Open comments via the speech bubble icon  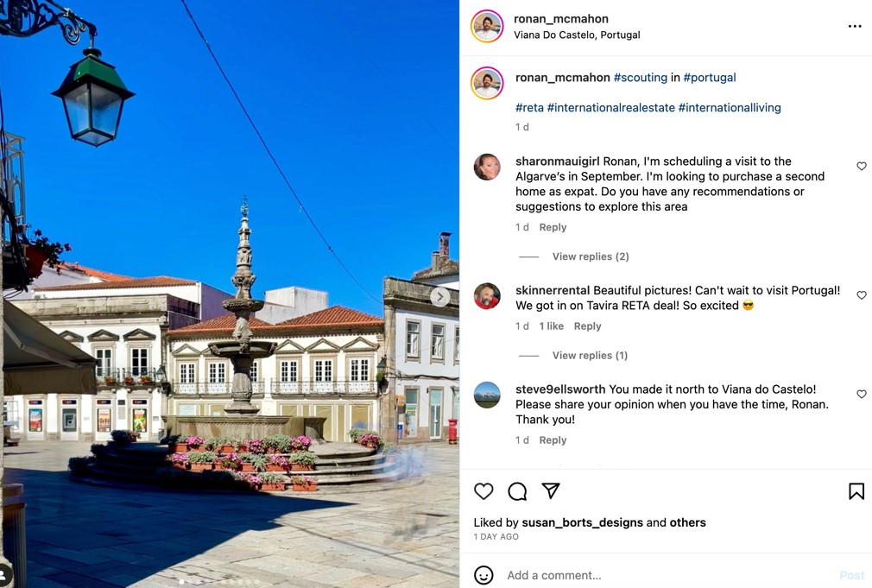[517, 490]
